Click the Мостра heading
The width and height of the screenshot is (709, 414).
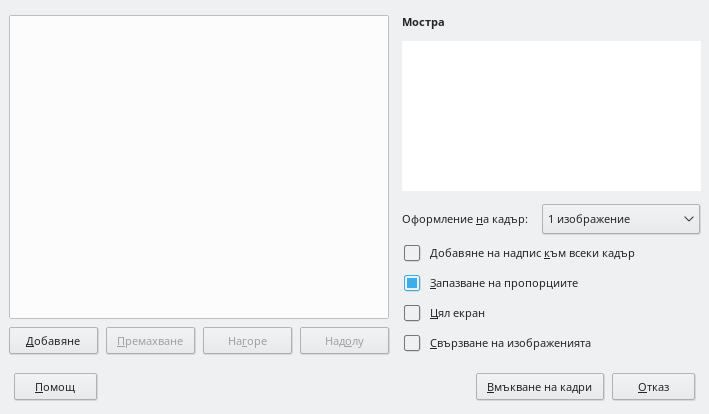[423, 21]
